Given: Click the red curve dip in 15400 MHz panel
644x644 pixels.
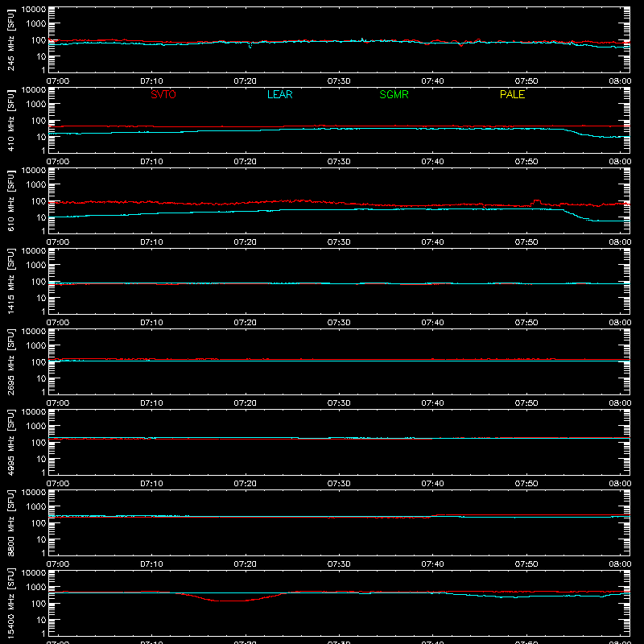Looking at the screenshot, I should tap(231, 601).
